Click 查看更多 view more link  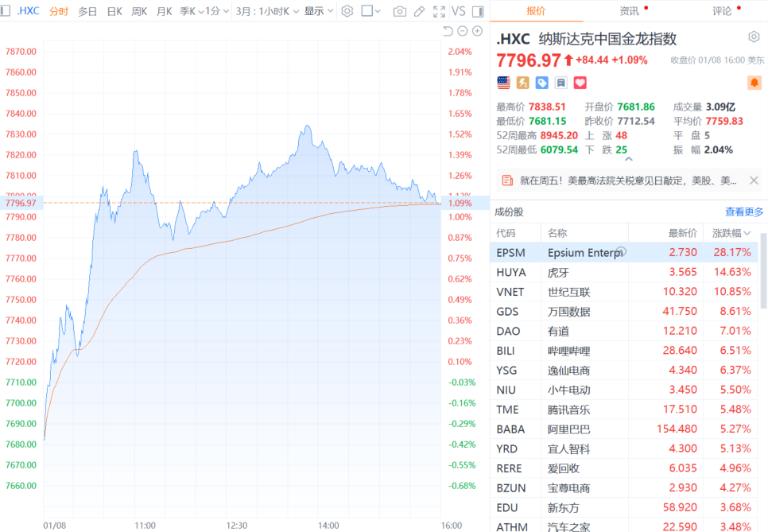point(744,212)
